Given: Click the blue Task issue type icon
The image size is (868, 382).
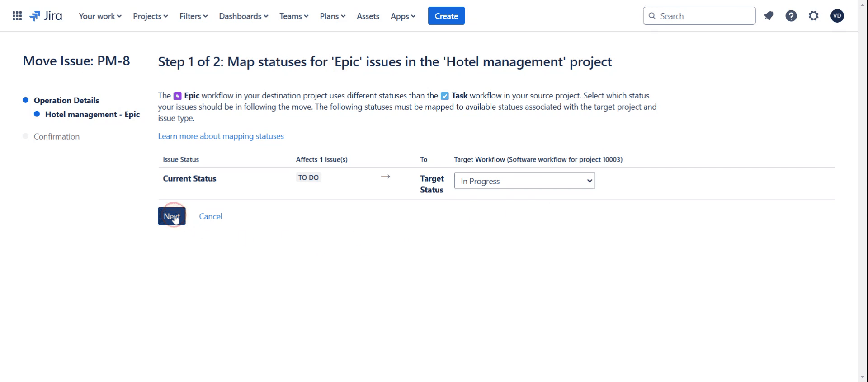Looking at the screenshot, I should tap(445, 96).
